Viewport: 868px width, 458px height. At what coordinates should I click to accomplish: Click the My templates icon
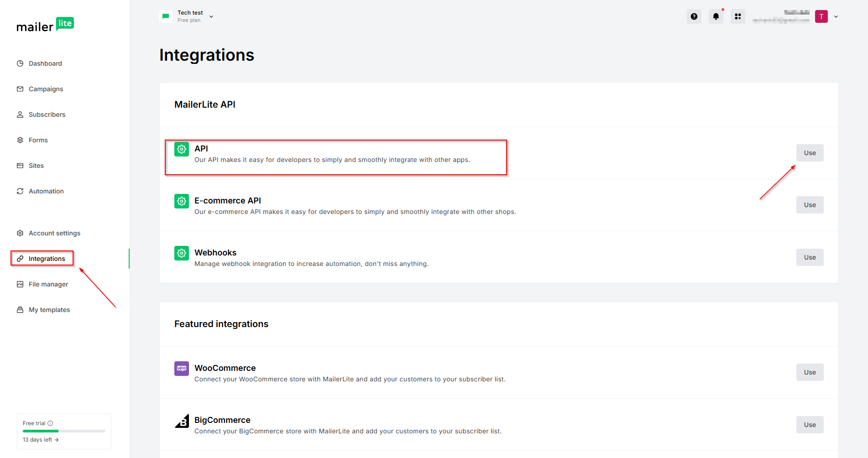tap(20, 310)
